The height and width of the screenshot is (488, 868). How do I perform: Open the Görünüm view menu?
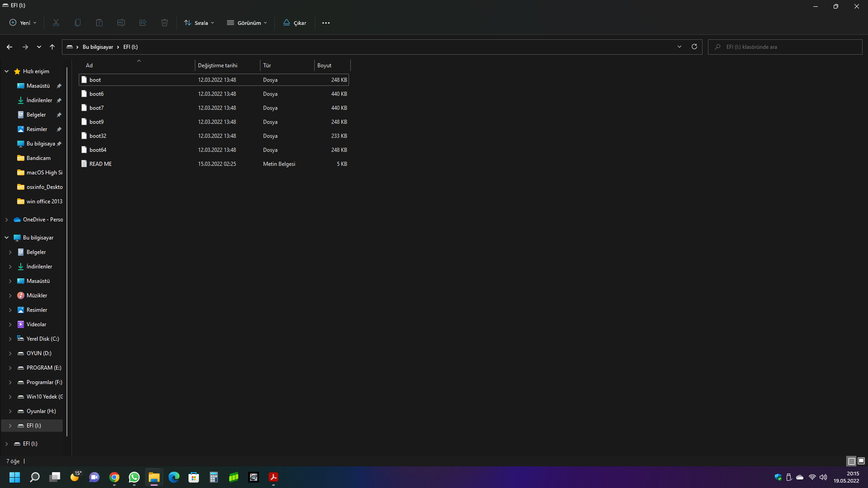(x=247, y=23)
